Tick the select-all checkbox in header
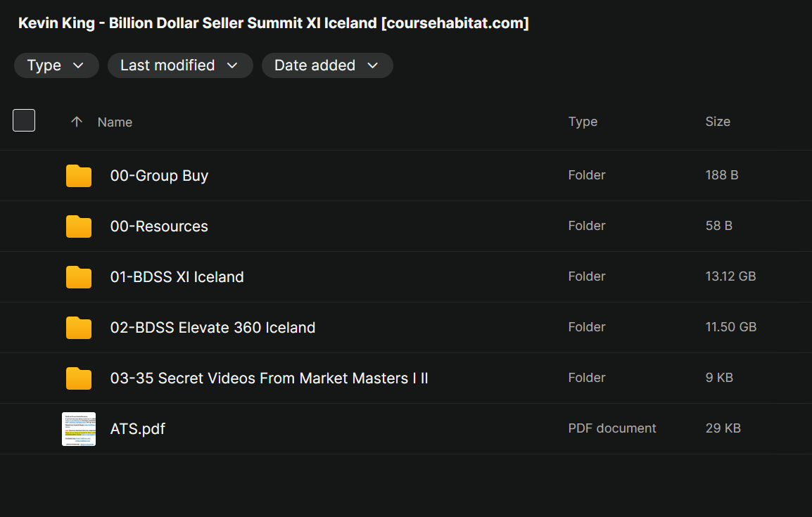This screenshot has width=812, height=517. [x=24, y=120]
